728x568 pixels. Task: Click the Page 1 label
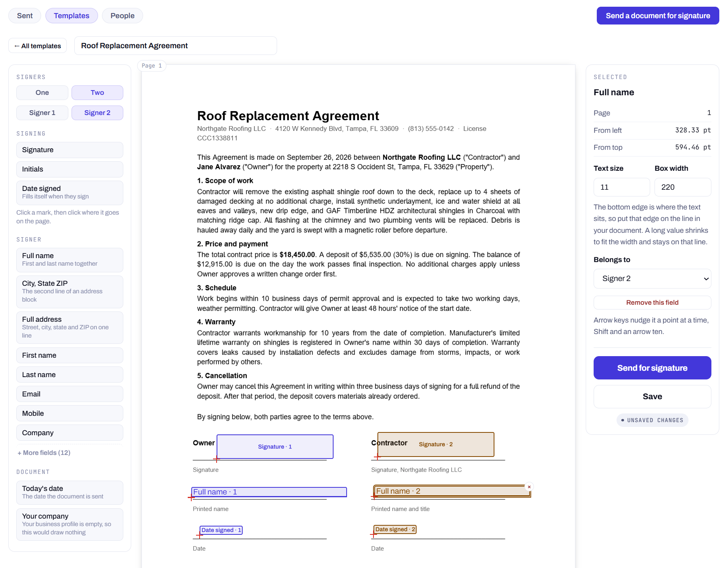tap(152, 66)
